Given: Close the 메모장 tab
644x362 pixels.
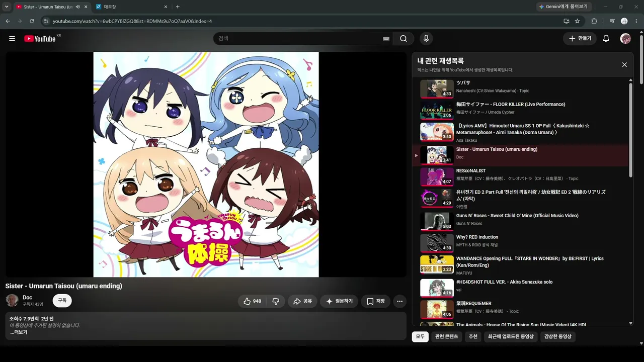Looking at the screenshot, I should pyautogui.click(x=166, y=7).
